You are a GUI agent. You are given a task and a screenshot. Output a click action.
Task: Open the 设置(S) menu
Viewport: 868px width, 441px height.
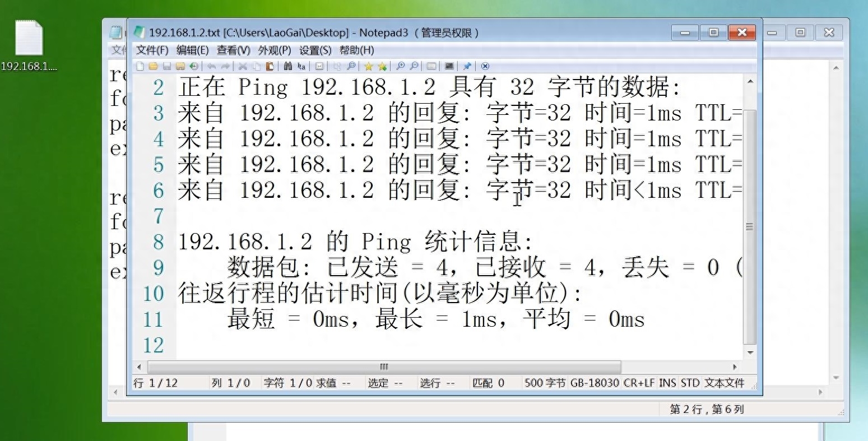click(x=315, y=50)
